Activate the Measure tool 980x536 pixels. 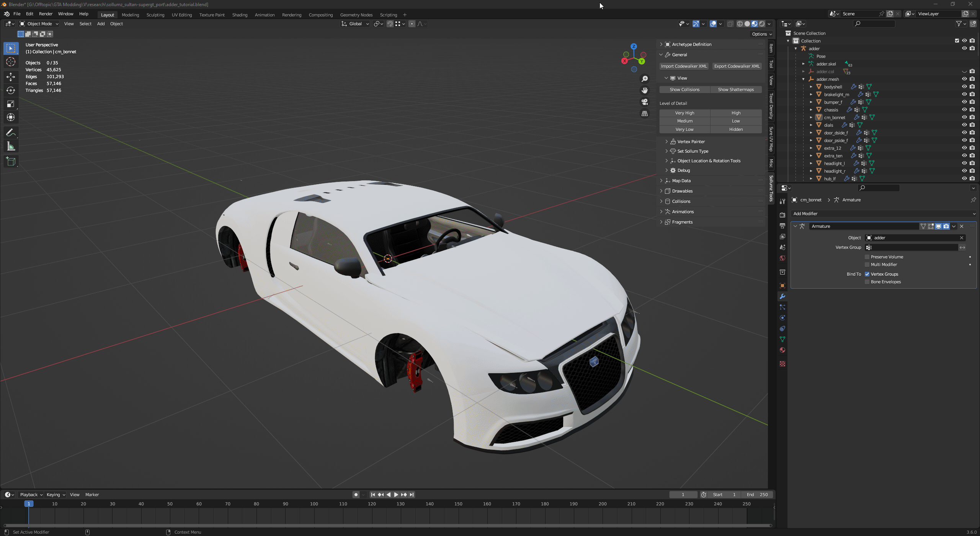pyautogui.click(x=11, y=147)
